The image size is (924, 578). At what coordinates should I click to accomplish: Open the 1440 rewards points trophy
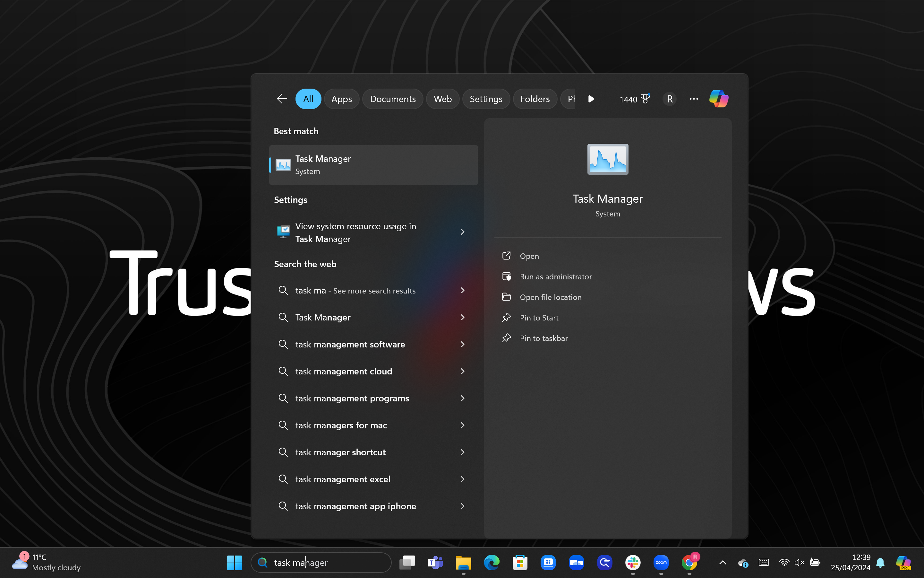click(x=635, y=99)
